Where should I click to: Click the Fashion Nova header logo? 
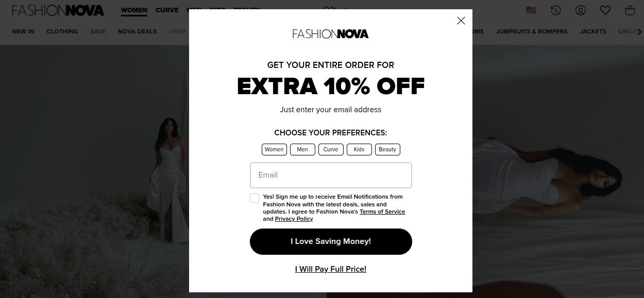point(58,10)
